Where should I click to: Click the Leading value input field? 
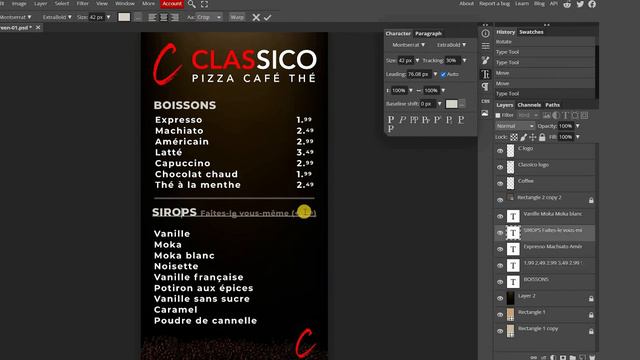coord(420,74)
